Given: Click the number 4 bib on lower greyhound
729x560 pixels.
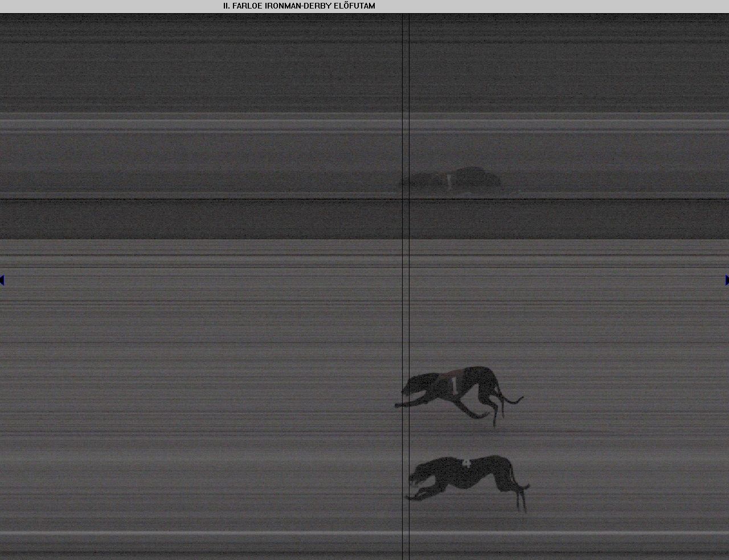Looking at the screenshot, I should 466,463.
